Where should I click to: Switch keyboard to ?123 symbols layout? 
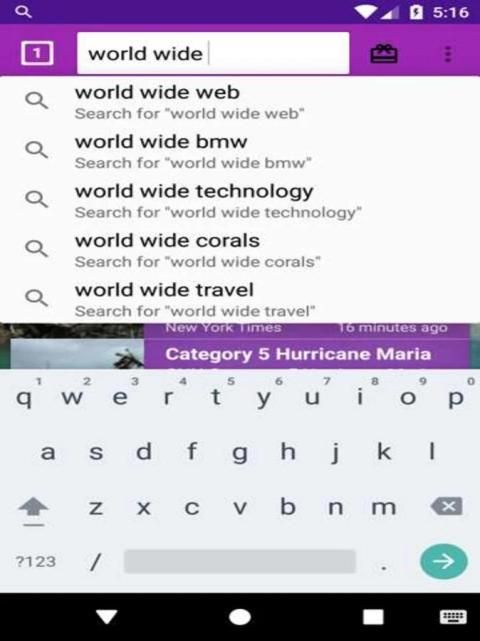36,562
